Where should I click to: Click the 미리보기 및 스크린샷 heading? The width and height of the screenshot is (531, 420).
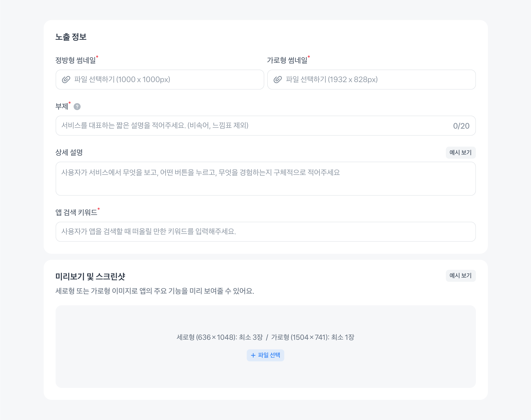click(x=90, y=277)
